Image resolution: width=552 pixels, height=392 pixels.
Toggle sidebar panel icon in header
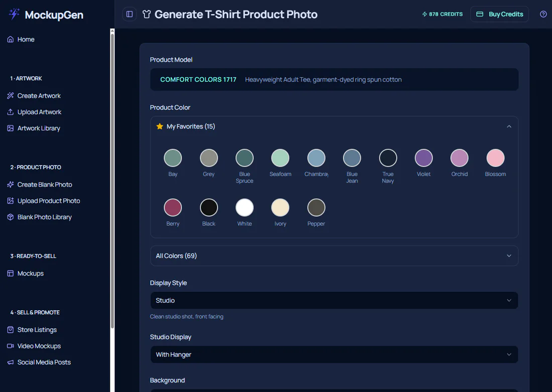[x=129, y=14]
